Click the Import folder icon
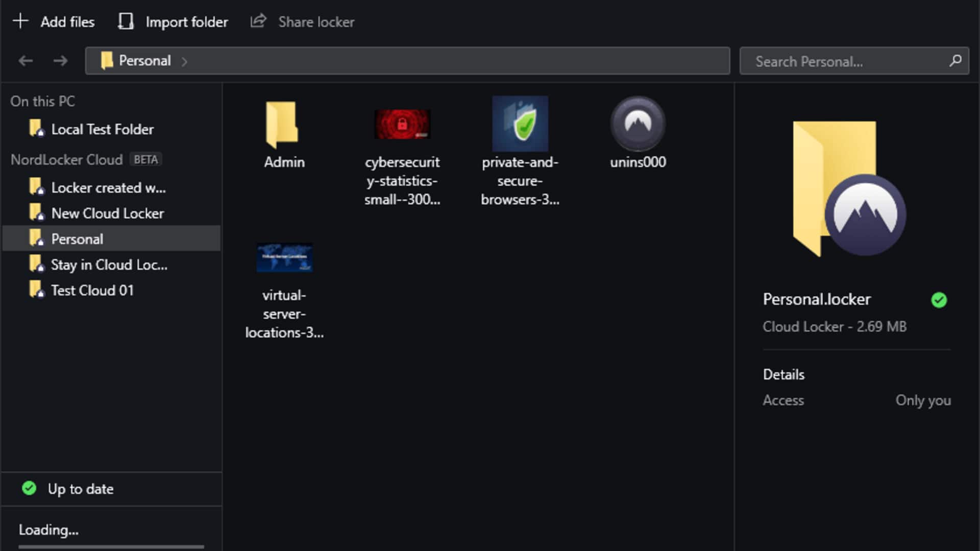This screenshot has width=980, height=551. 126,21
